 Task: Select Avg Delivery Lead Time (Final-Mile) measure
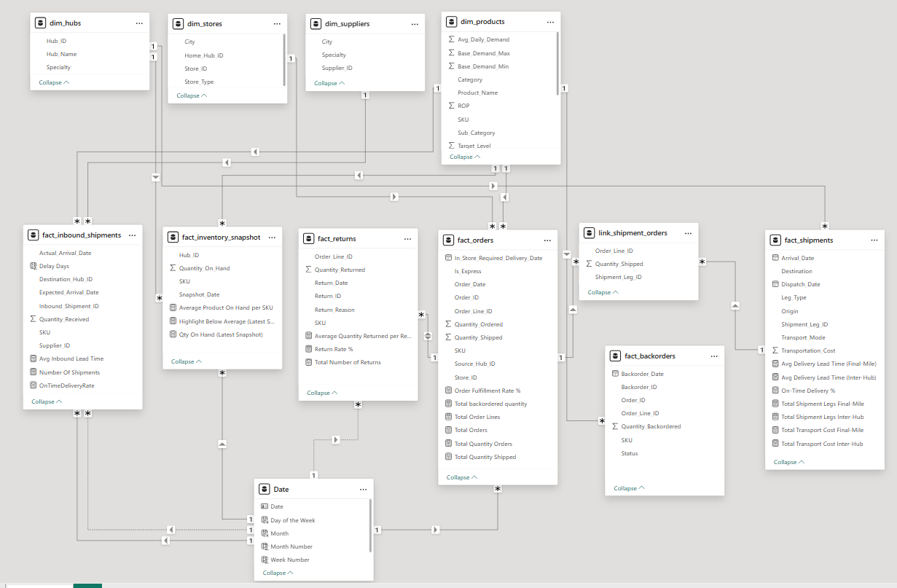coord(829,364)
